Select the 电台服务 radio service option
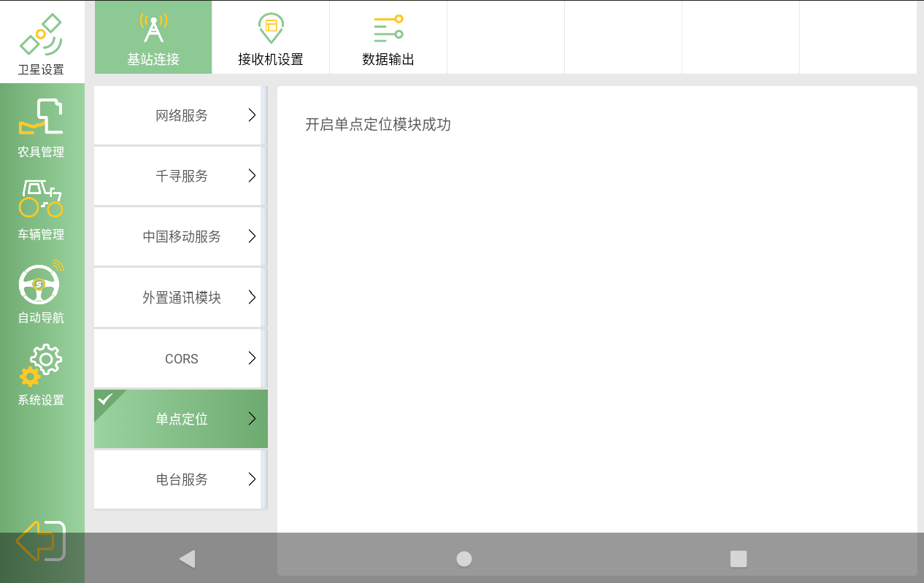 [x=181, y=479]
